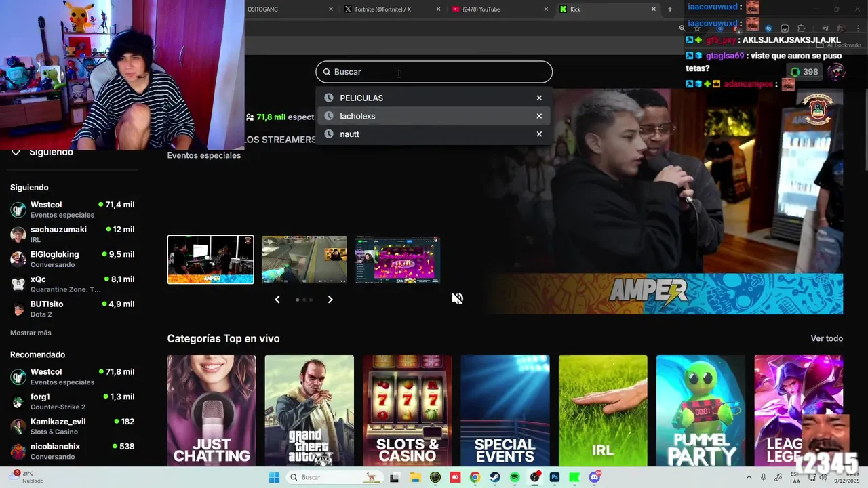Go to the next featured stream
Viewport: 868px width, 488px height.
coord(330,299)
